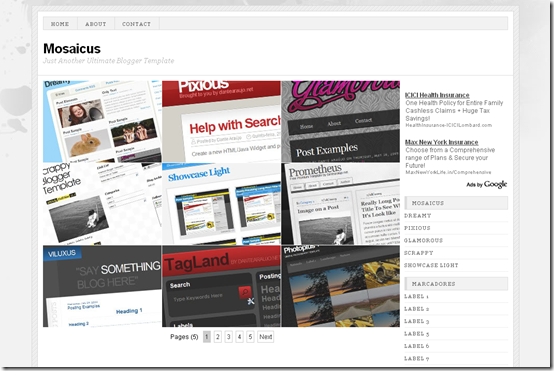Go to page 5 in pagination
The height and width of the screenshot is (371, 554).
coord(250,337)
